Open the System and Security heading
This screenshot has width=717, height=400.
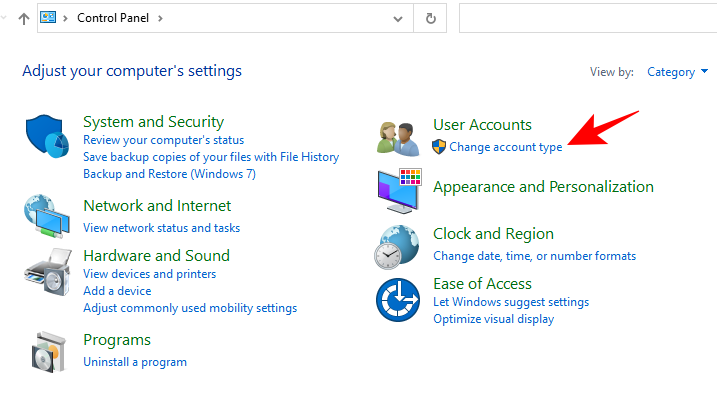coord(153,122)
